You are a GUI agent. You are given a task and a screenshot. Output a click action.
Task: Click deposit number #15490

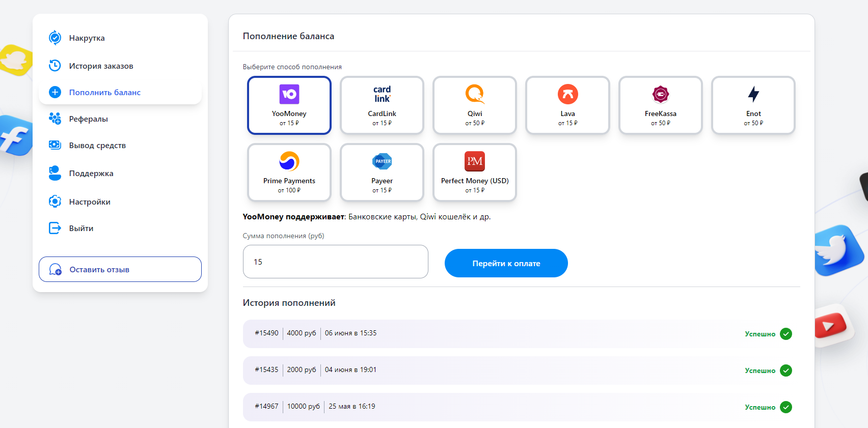click(x=266, y=333)
